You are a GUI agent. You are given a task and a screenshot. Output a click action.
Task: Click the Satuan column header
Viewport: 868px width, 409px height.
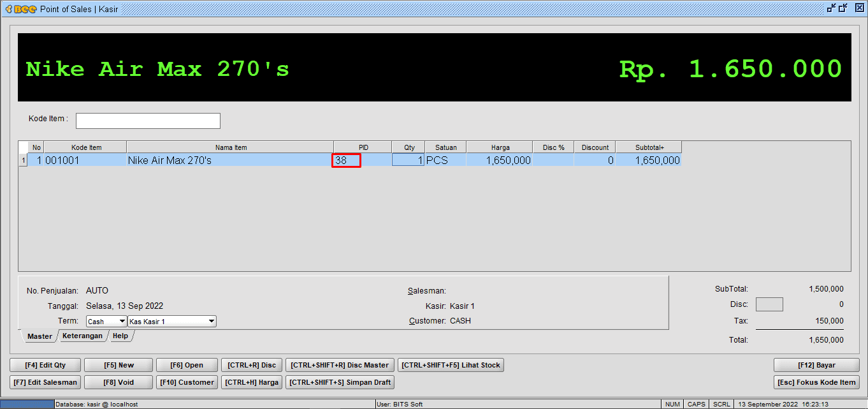click(446, 147)
